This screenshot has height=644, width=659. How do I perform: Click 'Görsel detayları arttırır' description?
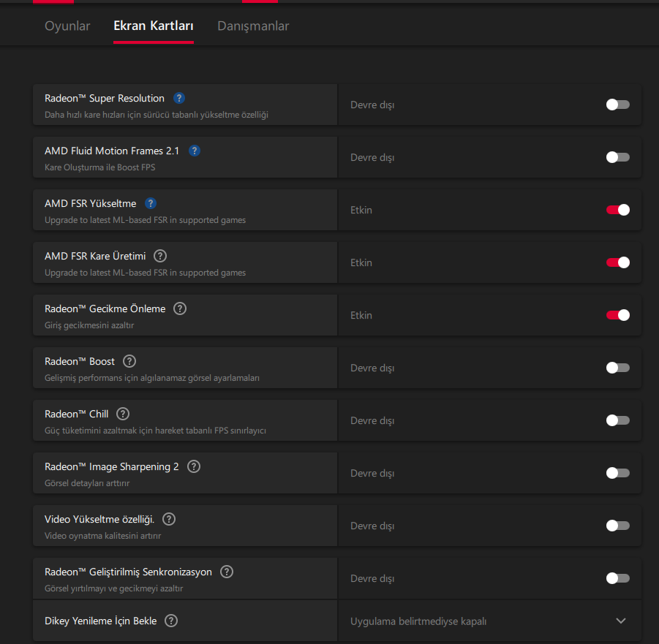[87, 483]
